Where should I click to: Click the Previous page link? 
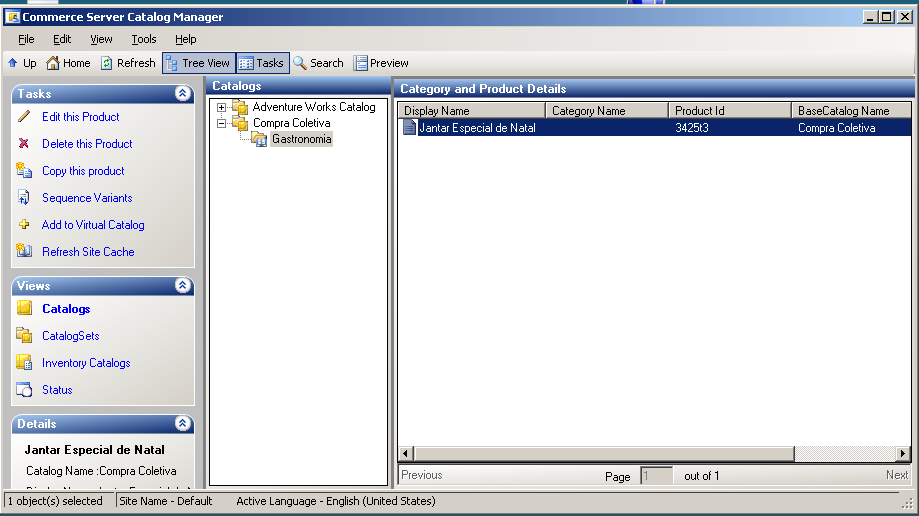point(422,475)
